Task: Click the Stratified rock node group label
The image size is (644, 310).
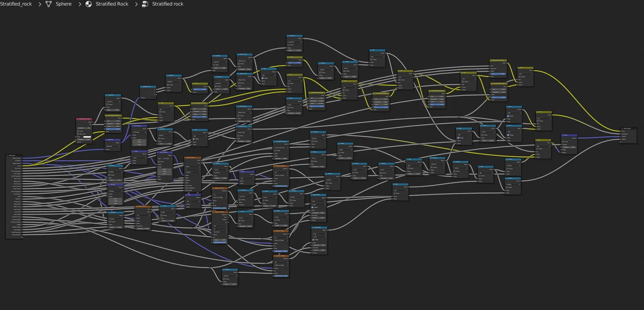Action: pyautogui.click(x=167, y=4)
